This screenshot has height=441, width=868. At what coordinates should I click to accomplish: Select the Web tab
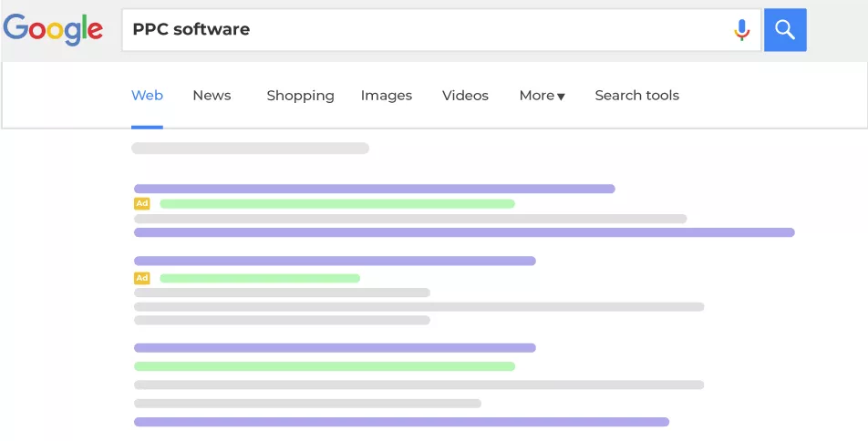147,96
